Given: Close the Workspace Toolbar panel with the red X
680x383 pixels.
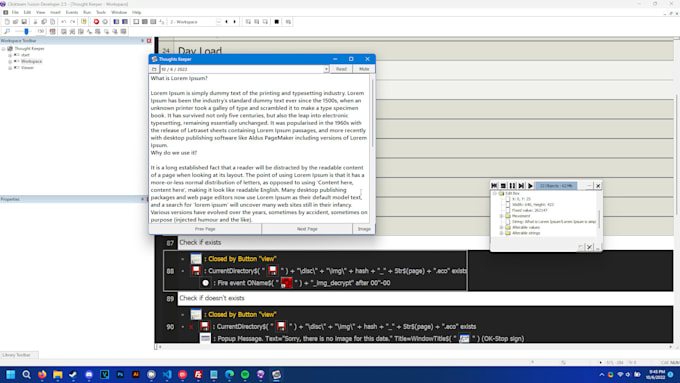Looking at the screenshot, I should [x=149, y=41].
